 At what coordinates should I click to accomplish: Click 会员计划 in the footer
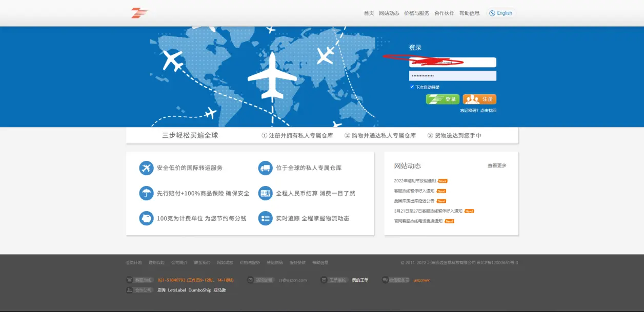click(134, 263)
